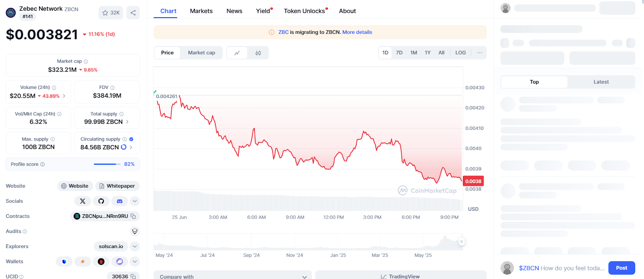Show Circulating supply info icon
The height and width of the screenshot is (279, 644).
pos(124,139)
